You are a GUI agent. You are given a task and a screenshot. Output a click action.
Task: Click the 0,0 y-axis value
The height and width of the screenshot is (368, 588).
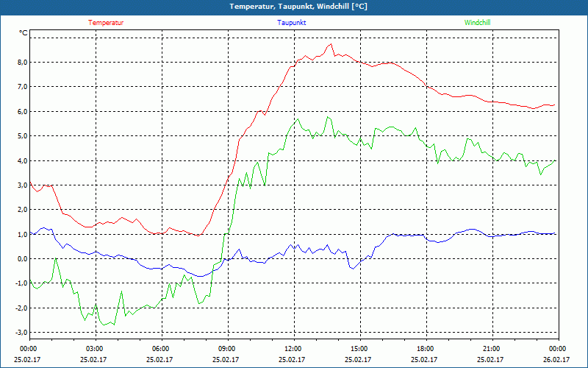pyautogui.click(x=23, y=259)
